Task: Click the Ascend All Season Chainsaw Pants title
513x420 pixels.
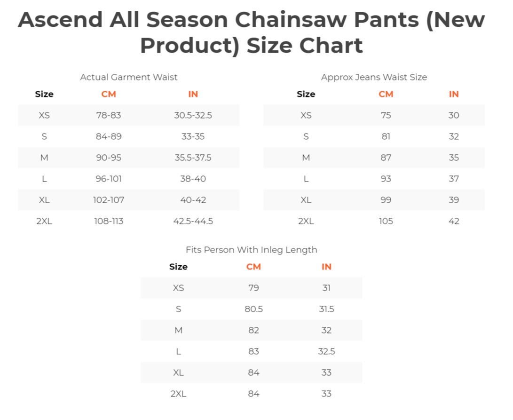Action: pyautogui.click(x=251, y=33)
